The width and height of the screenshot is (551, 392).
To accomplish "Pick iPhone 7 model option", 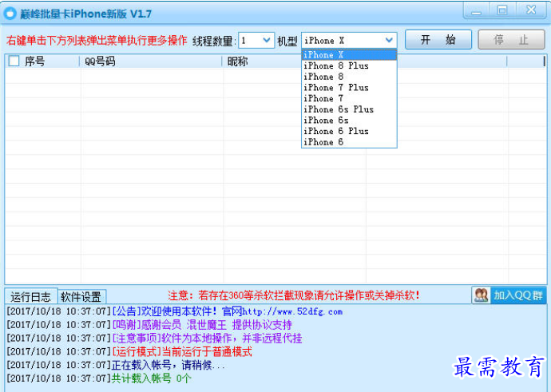I will pyautogui.click(x=349, y=98).
